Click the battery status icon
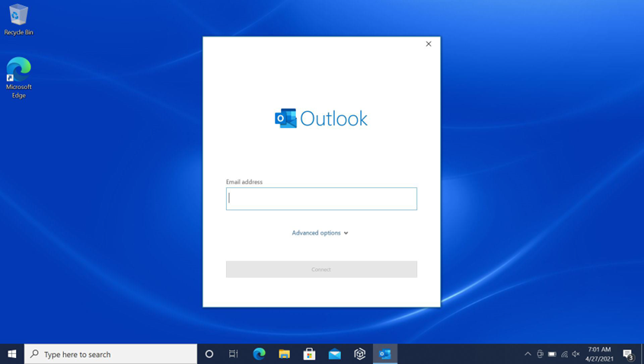Screen dimensions: 644x364 [552, 354]
